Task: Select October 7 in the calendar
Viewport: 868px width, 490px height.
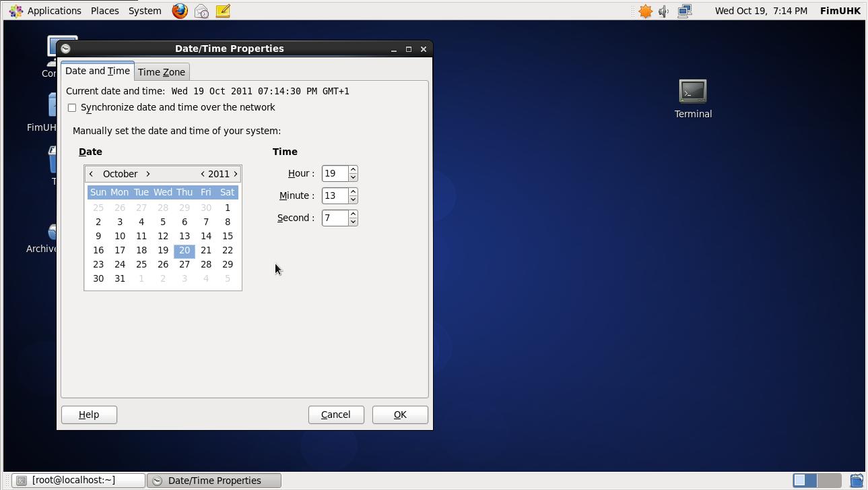Action: [206, 222]
